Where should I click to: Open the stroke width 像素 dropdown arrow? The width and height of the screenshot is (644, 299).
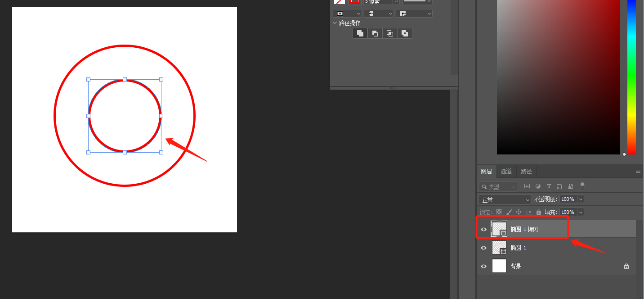396,2
